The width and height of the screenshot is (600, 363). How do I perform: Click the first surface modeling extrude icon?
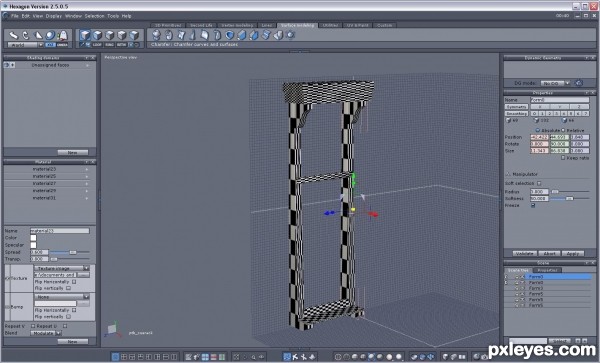157,35
